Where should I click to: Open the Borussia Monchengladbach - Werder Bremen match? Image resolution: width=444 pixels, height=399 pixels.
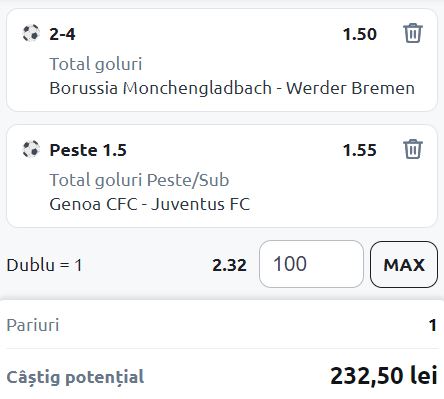pos(232,88)
